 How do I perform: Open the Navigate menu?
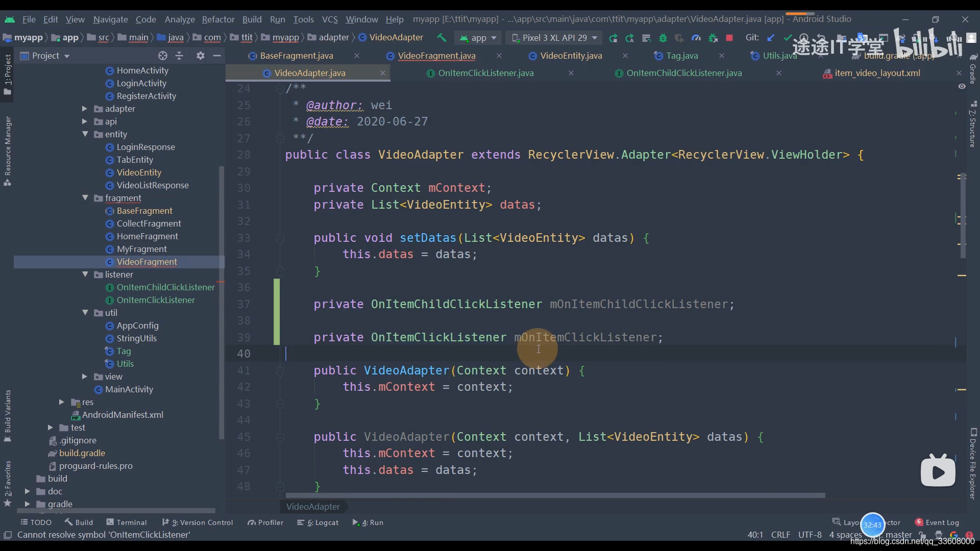(x=110, y=19)
